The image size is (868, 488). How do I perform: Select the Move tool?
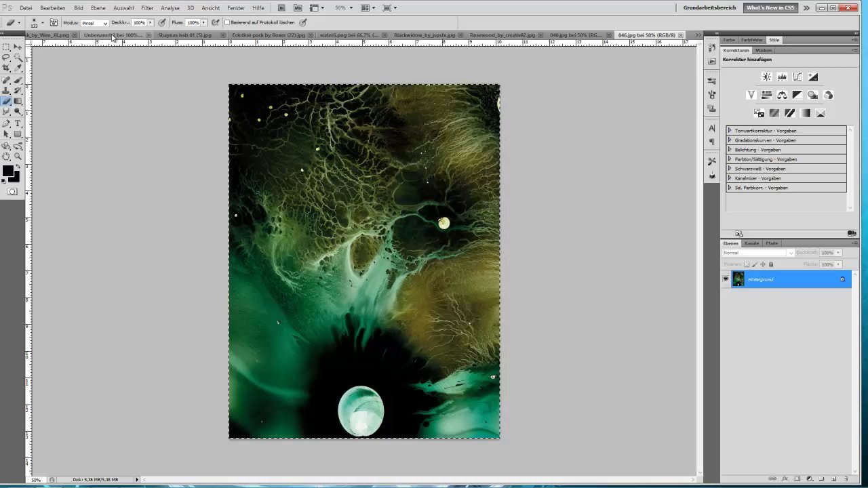click(x=18, y=47)
